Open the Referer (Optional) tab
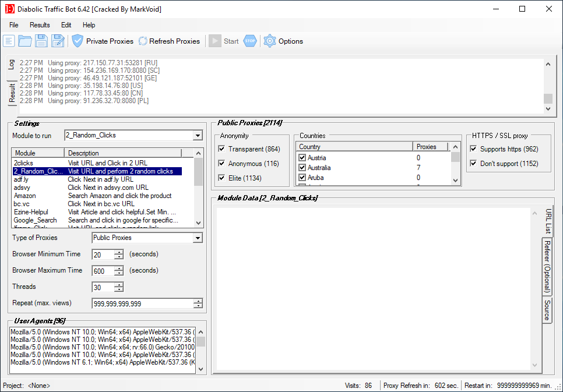Screen dimensions: 563x392 tap(547, 267)
